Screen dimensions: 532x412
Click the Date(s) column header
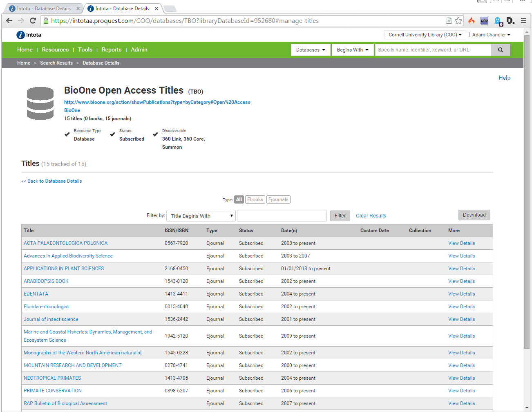pyautogui.click(x=289, y=231)
